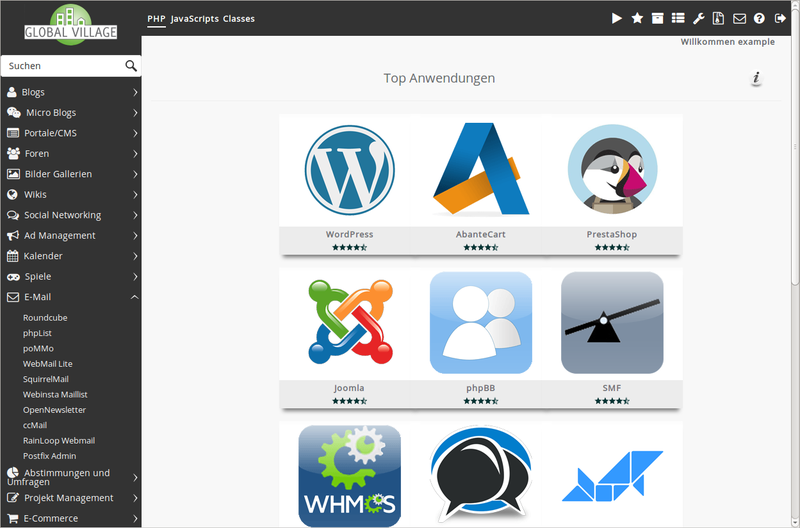Collapse the E-Mail category chevron
Image resolution: width=800 pixels, height=528 pixels.
pyautogui.click(x=134, y=297)
